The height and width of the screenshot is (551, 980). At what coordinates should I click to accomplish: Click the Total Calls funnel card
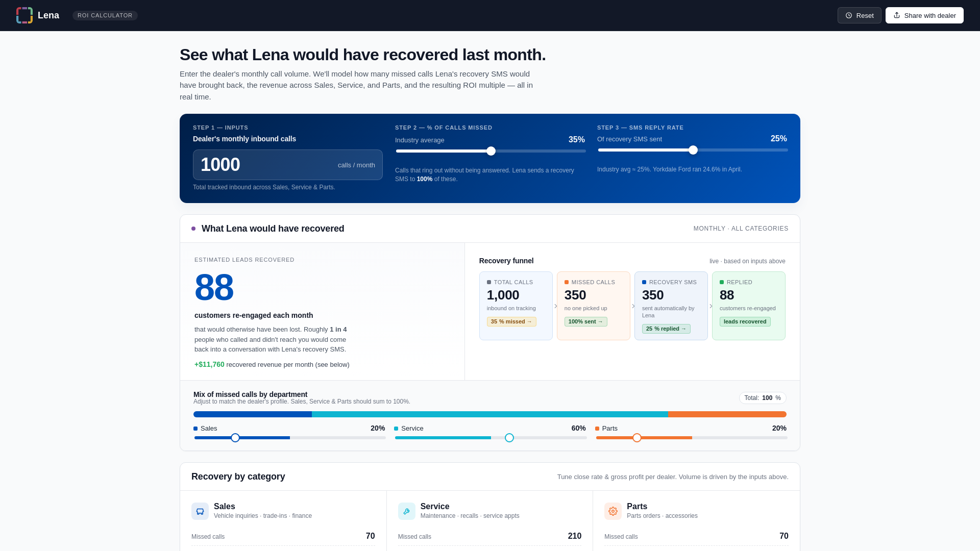(516, 306)
